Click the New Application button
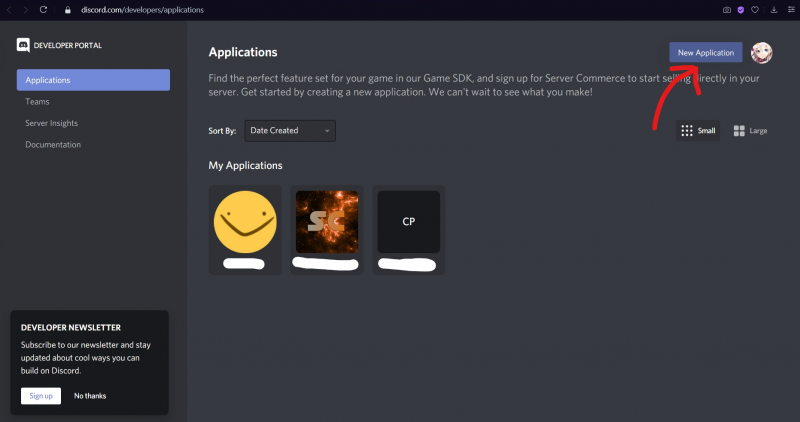The width and height of the screenshot is (800, 422). click(706, 53)
